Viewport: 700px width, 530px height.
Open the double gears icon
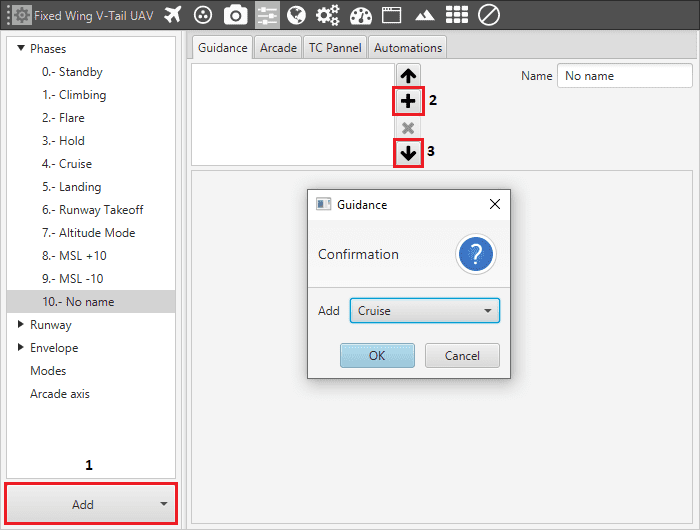pyautogui.click(x=328, y=15)
